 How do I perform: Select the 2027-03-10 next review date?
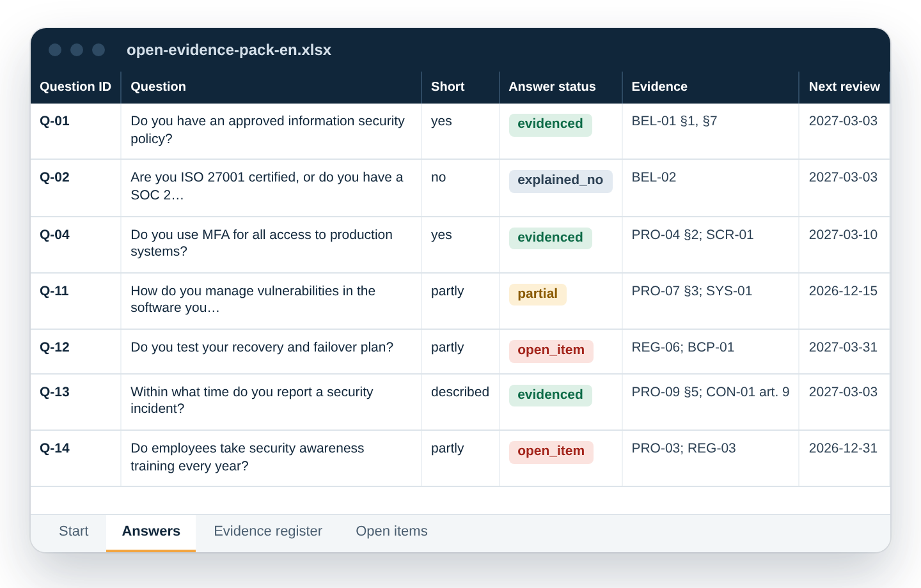[844, 245]
